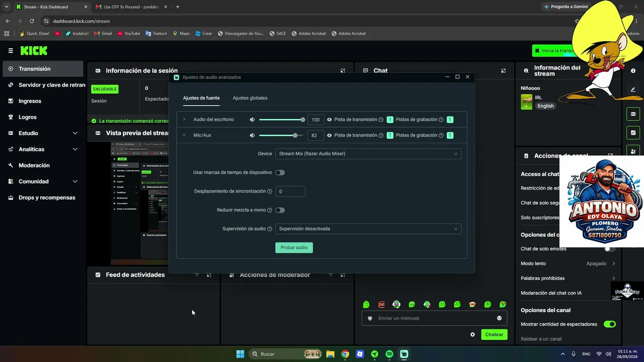
Task: Mute the Mic/Aux speaker icon
Action: point(252,135)
